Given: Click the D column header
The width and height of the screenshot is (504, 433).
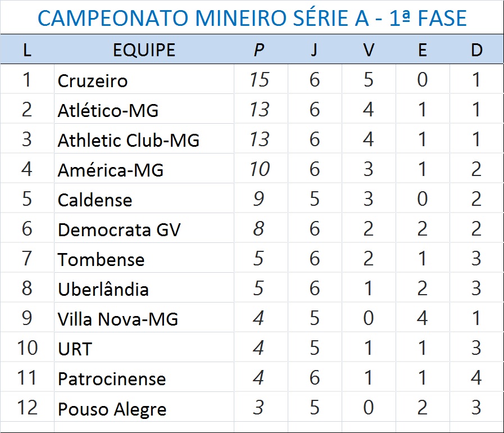Looking at the screenshot, I should tap(476, 50).
